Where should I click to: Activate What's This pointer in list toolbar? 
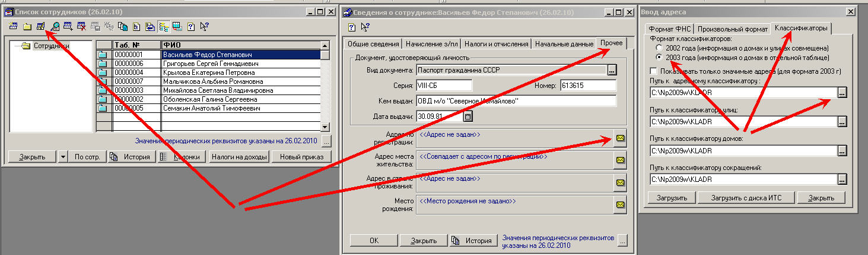point(204,26)
